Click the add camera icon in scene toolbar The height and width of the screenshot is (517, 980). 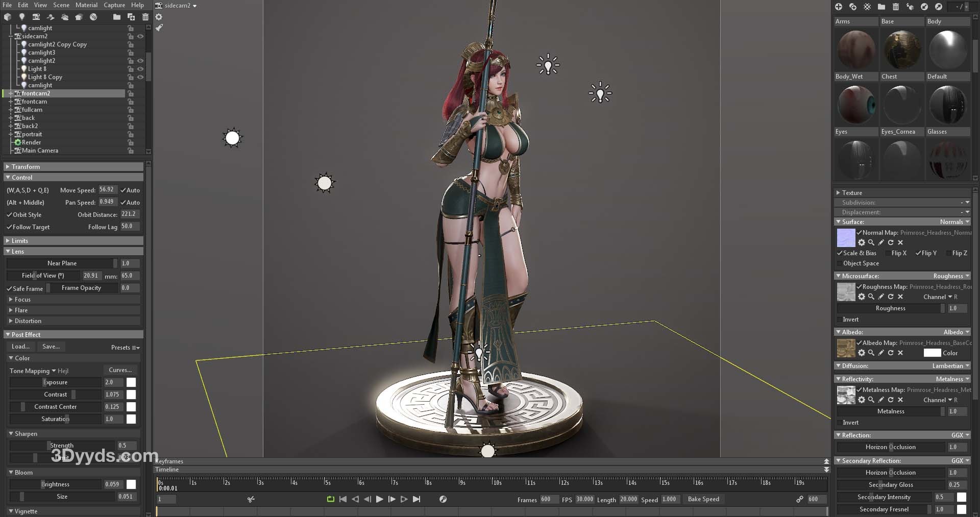click(x=36, y=17)
